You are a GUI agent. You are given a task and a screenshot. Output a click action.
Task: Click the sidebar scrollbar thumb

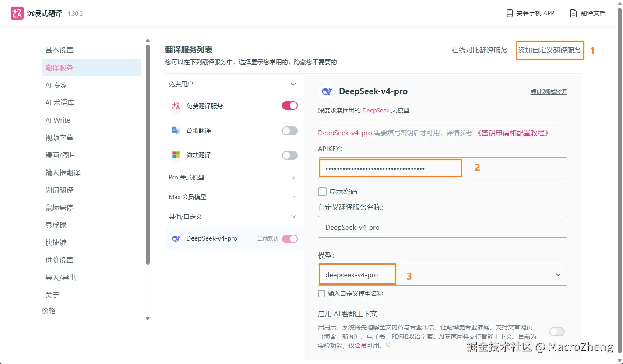[x=148, y=154]
